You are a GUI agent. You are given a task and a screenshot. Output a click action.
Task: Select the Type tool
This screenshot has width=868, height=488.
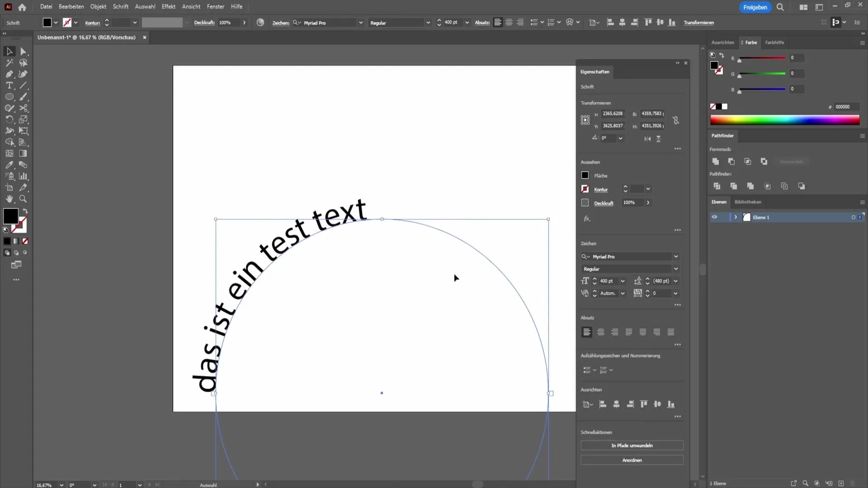tap(9, 85)
